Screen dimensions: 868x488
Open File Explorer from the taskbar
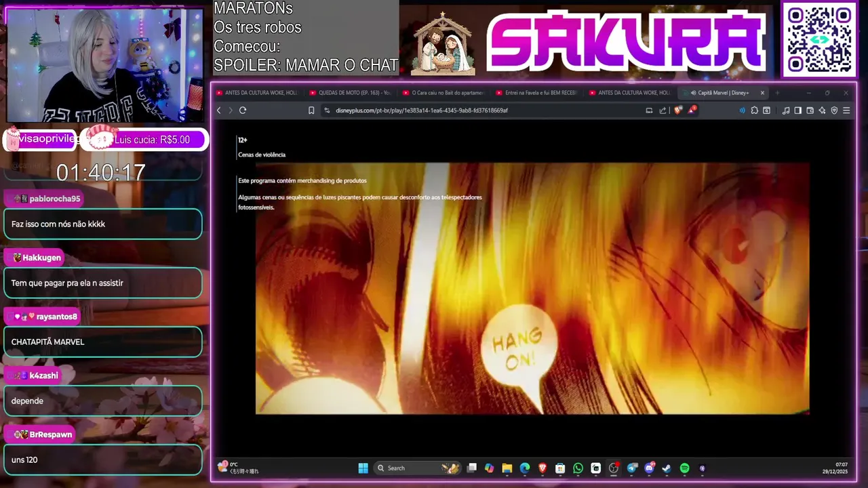click(x=507, y=468)
